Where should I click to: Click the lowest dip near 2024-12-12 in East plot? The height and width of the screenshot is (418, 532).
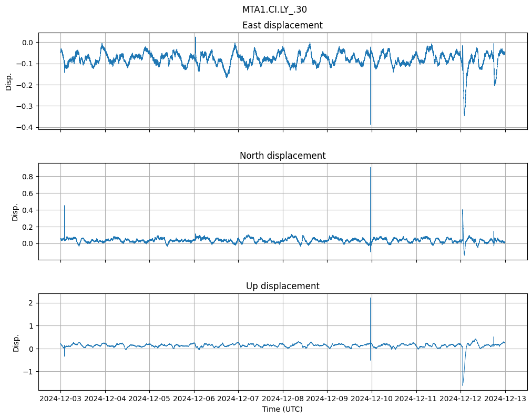pyautogui.click(x=464, y=115)
